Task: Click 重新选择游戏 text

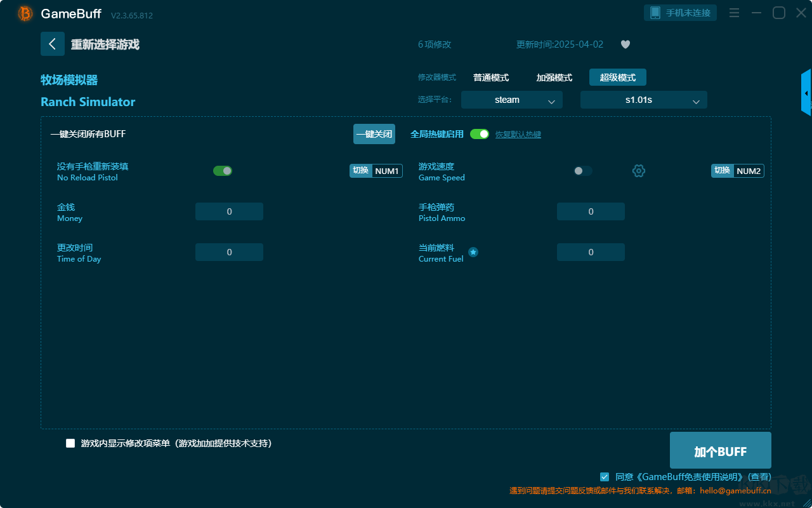Action: pyautogui.click(x=105, y=44)
